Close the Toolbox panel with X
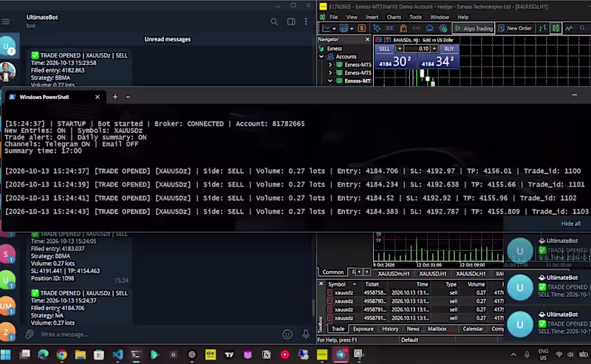Screen dimensions: 591x364 321,284
